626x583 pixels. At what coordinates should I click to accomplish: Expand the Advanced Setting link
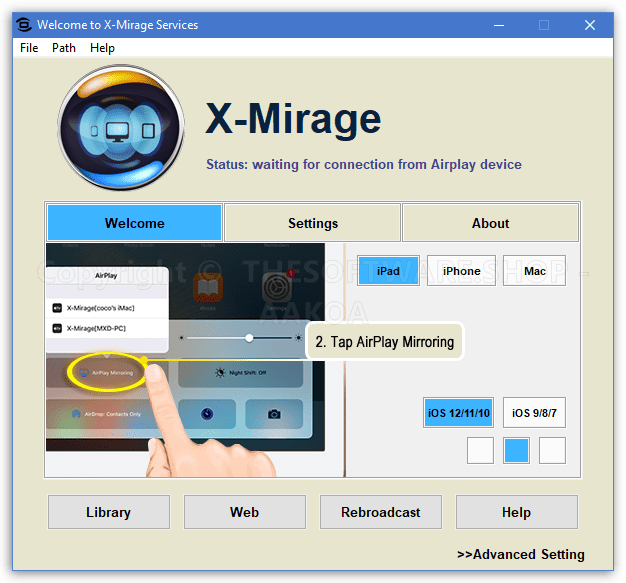pyautogui.click(x=520, y=554)
